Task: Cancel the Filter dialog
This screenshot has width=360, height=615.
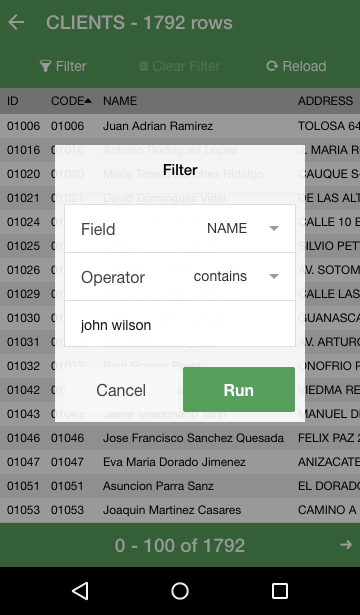Action: click(121, 390)
